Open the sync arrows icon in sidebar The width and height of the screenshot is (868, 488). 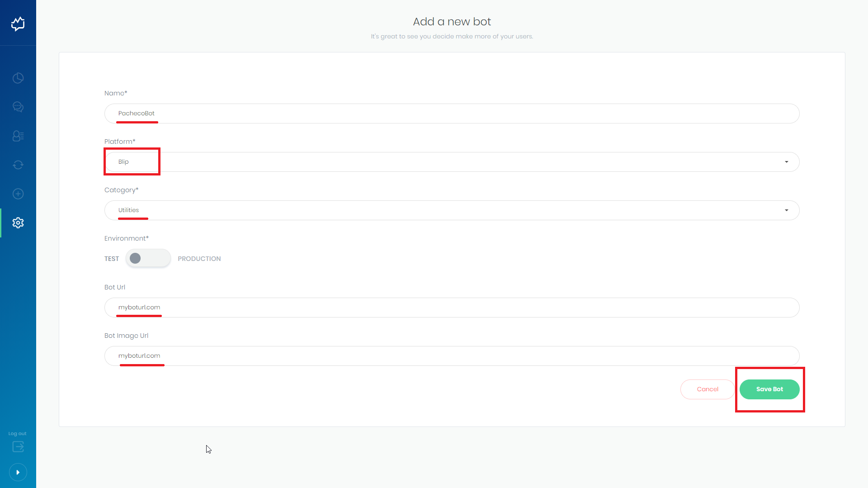click(18, 165)
